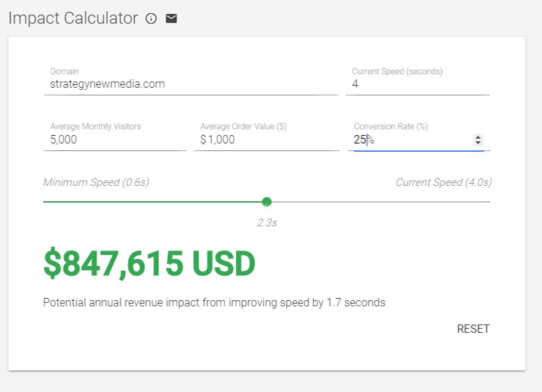Click the 2.3s slider value label
Viewport: 542px width, 392px height.
267,223
